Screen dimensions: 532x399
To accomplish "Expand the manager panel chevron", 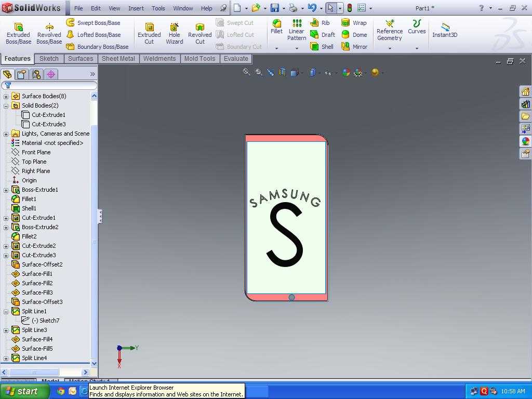I will (92, 74).
